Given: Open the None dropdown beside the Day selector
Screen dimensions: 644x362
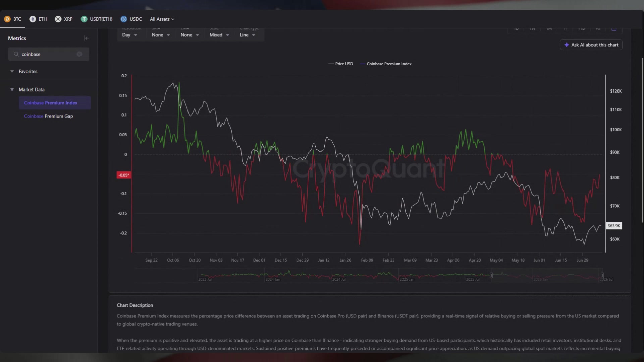Looking at the screenshot, I should pyautogui.click(x=161, y=35).
